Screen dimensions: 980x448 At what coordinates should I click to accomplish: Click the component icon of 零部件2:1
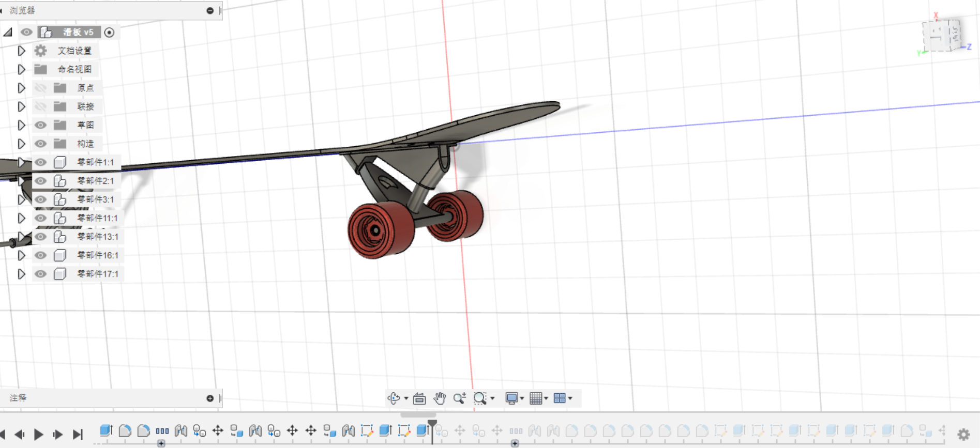click(60, 181)
